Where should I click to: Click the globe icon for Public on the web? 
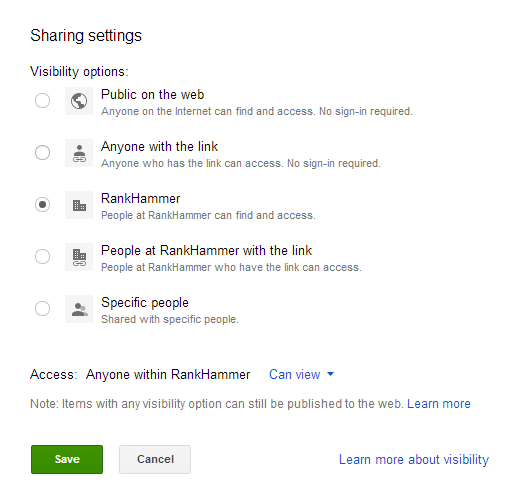(79, 101)
